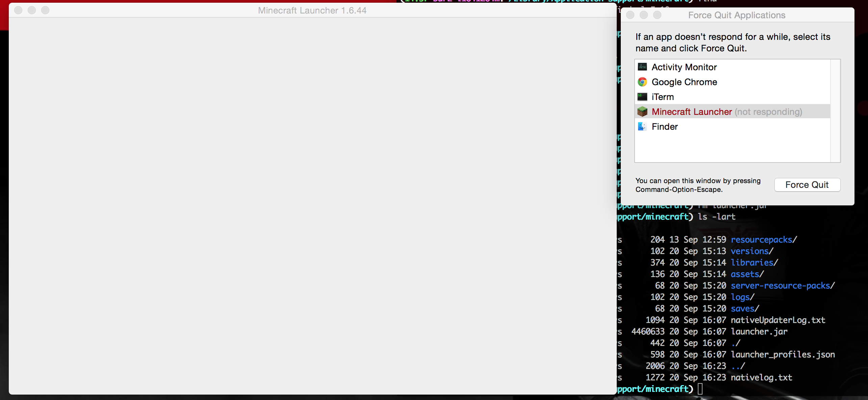Click the iTerm terminal icon
Screen dimensions: 868x400
pos(642,97)
